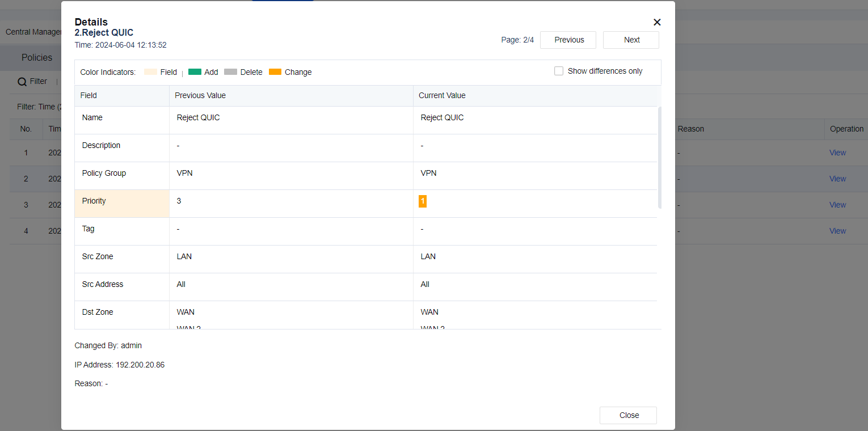
Task: Select the highlighted current Priority value 1
Action: 423,201
